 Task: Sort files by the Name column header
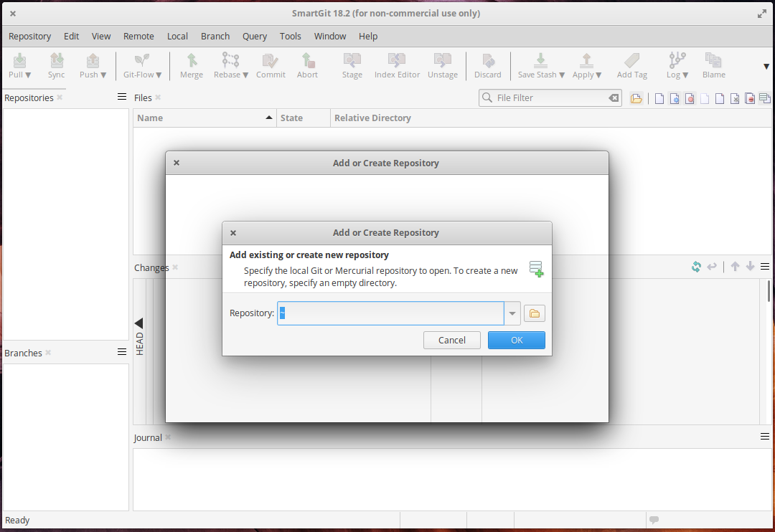point(205,118)
